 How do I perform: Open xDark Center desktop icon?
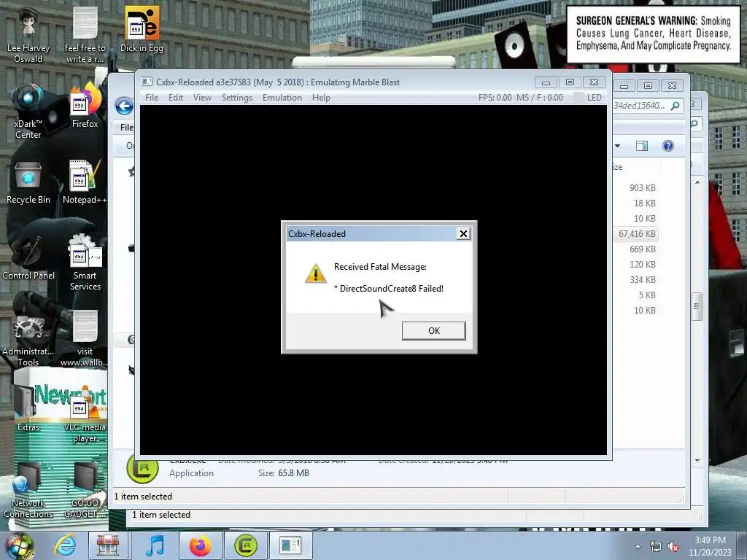pos(28,112)
